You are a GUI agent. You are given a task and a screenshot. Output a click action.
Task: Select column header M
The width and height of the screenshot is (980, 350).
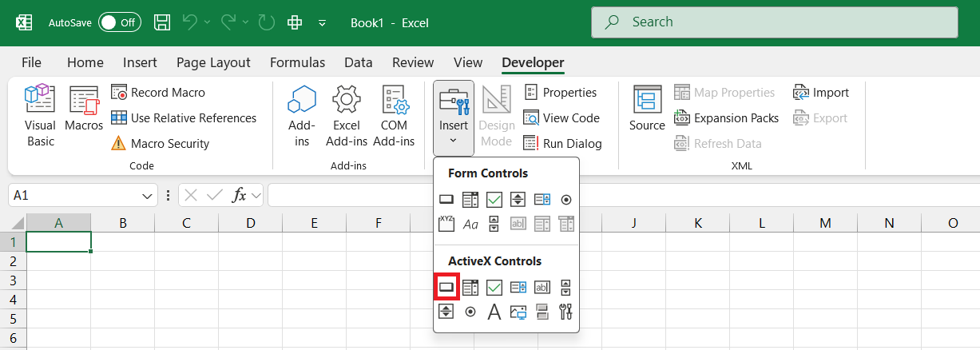pyautogui.click(x=825, y=223)
